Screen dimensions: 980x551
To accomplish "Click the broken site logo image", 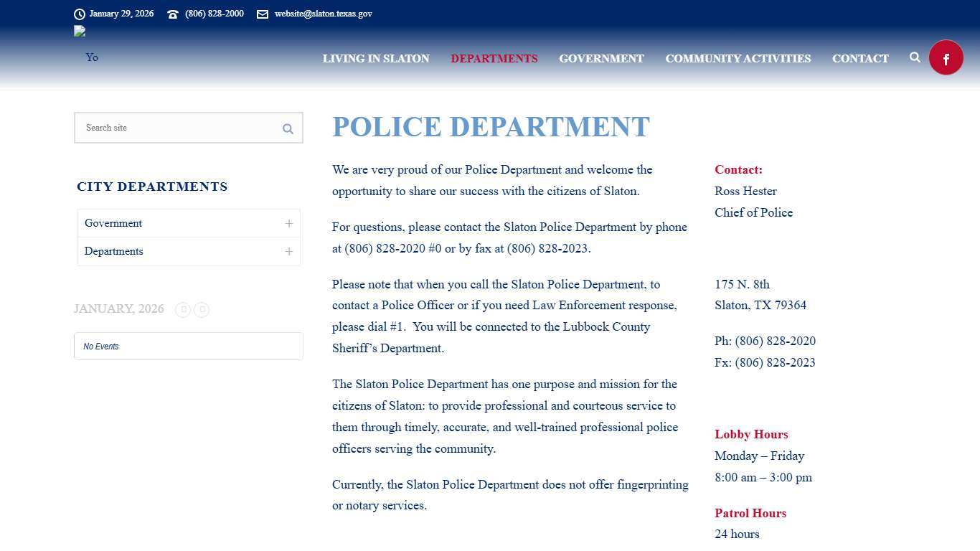I will [x=79, y=31].
